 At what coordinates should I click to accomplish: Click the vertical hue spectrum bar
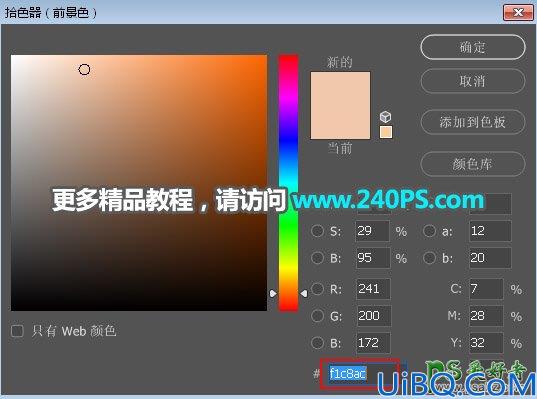[288, 183]
